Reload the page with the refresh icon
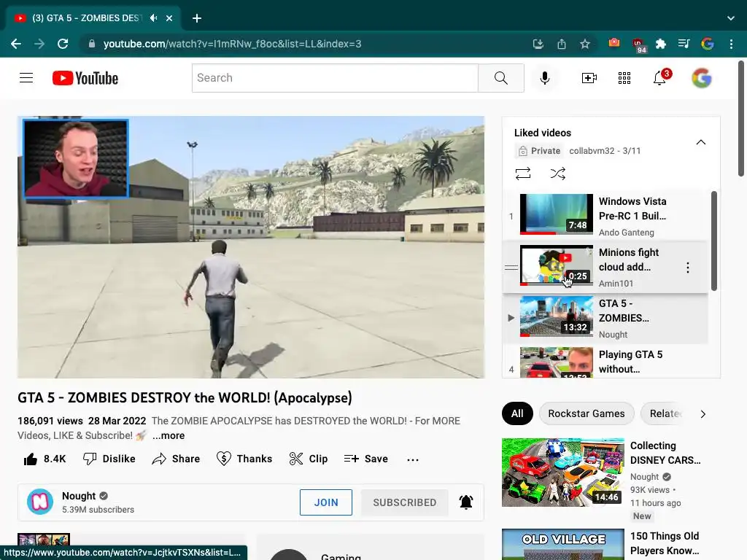Viewport: 747px width, 560px height. pyautogui.click(x=63, y=44)
